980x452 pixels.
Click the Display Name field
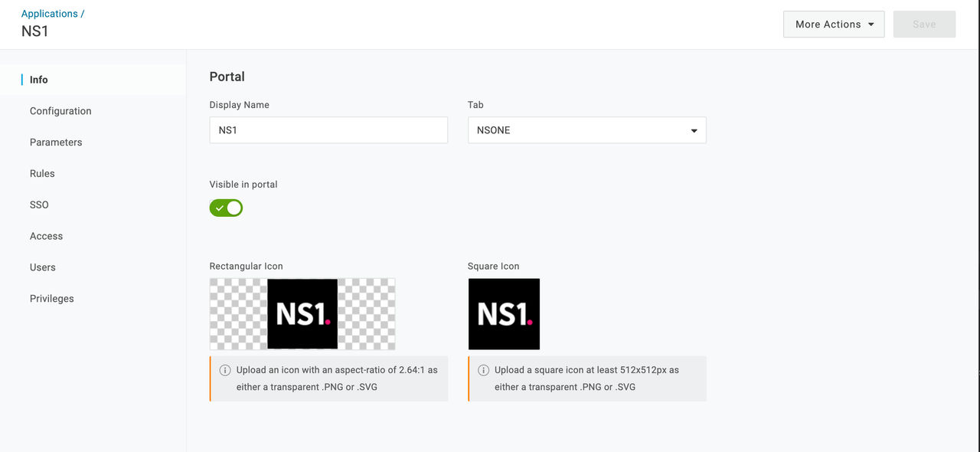point(328,130)
